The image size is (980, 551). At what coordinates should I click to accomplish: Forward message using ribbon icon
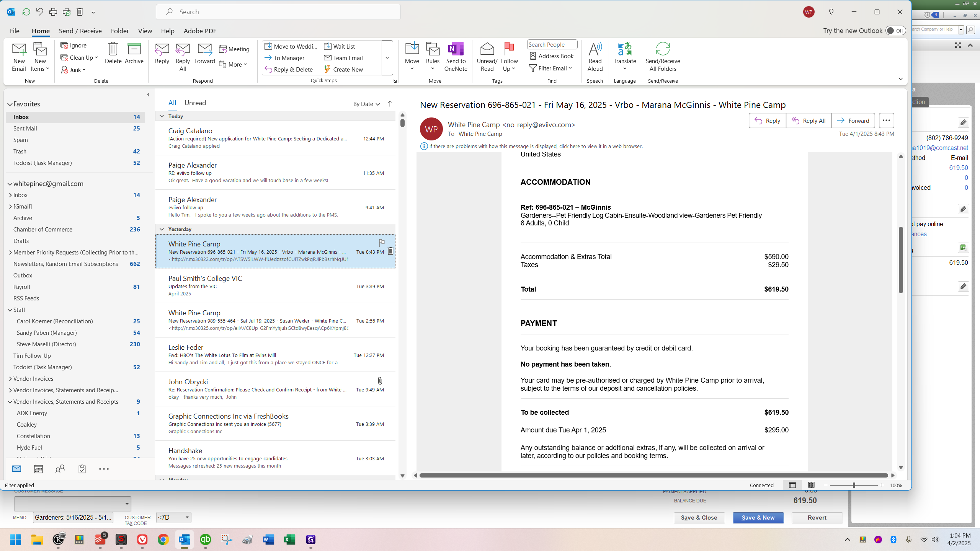pos(204,53)
